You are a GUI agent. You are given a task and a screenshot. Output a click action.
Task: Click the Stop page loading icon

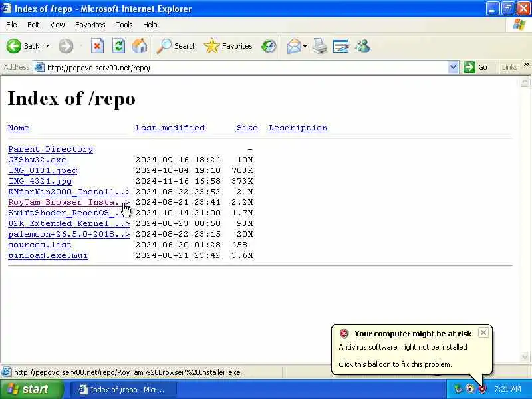coord(97,46)
